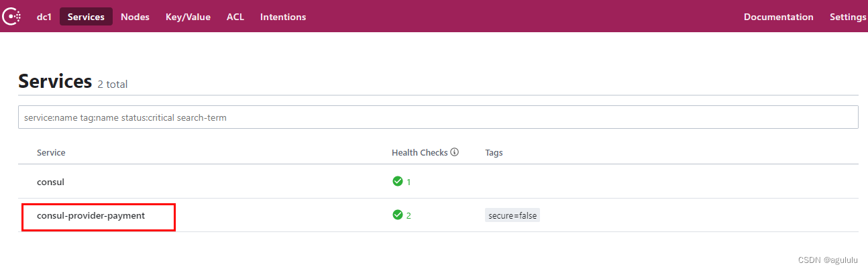Open the Nodes tab

click(135, 17)
